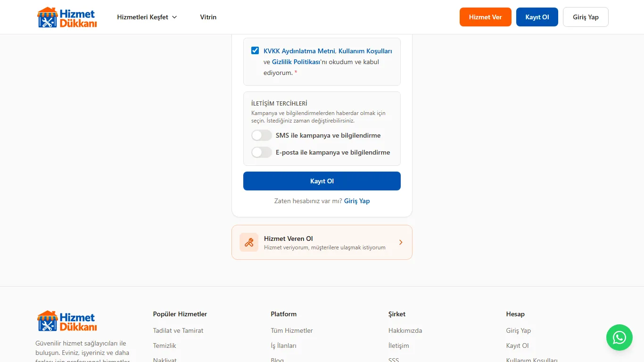Open the Tüm Hizmetler footer link
Viewport: 644px width, 362px height.
pyautogui.click(x=292, y=330)
